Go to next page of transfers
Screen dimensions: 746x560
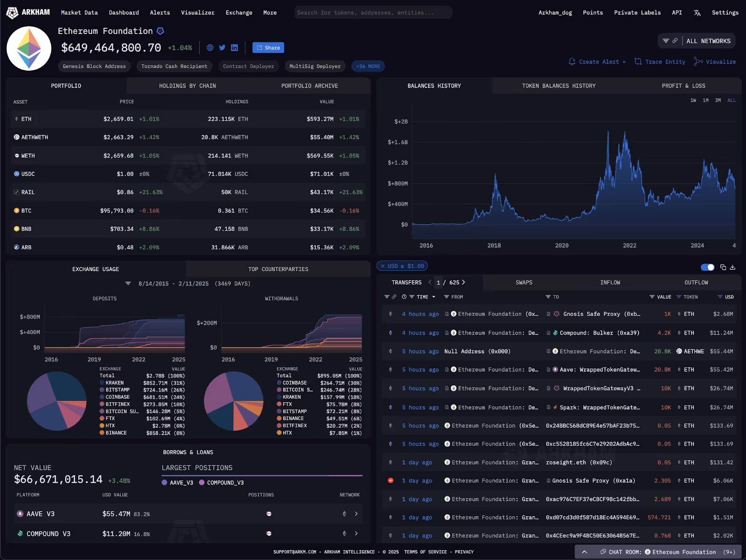(x=463, y=282)
